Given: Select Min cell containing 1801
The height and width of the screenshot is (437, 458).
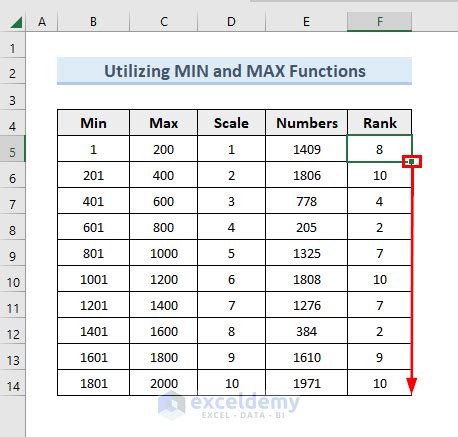Looking at the screenshot, I should (93, 383).
